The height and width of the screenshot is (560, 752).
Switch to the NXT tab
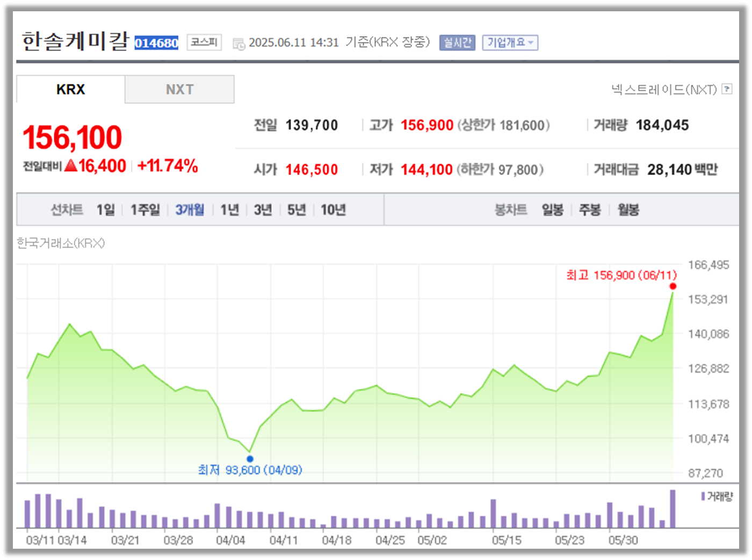coord(179,89)
